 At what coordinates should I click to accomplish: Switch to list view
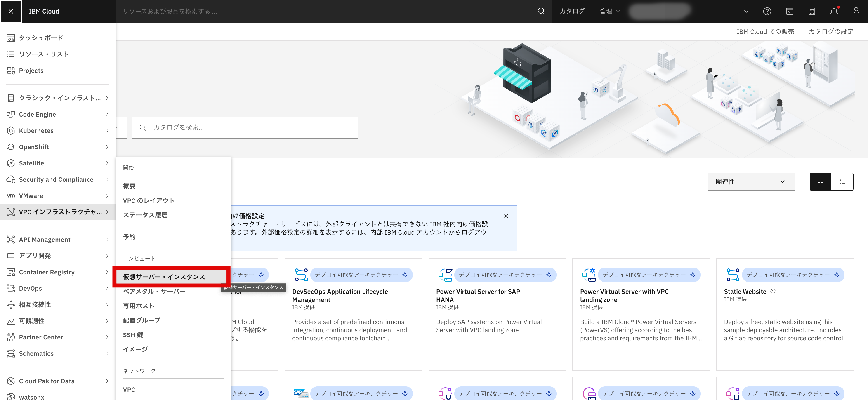842,182
